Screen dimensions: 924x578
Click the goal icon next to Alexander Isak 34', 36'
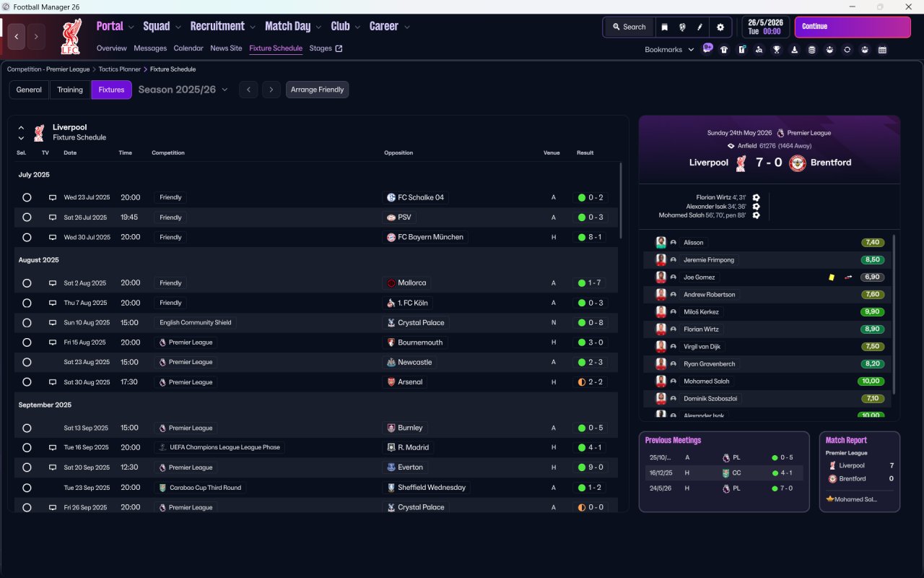[756, 206]
